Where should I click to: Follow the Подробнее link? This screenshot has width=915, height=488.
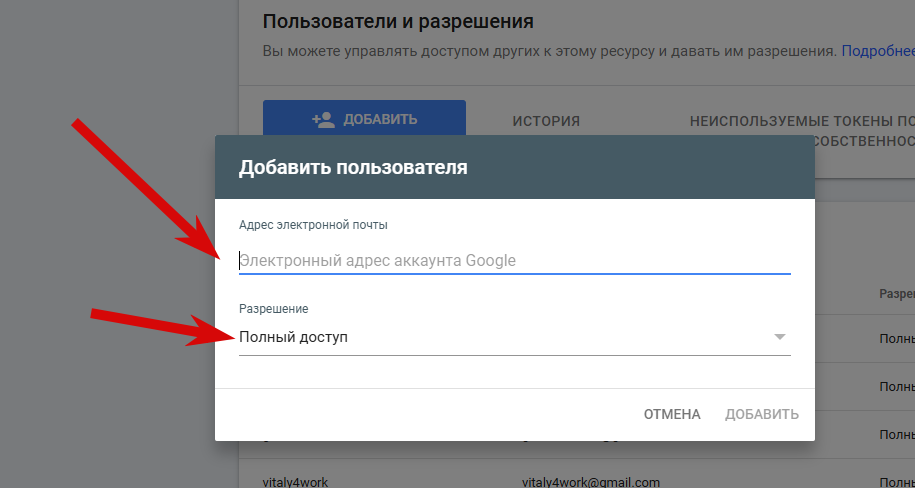coord(878,51)
